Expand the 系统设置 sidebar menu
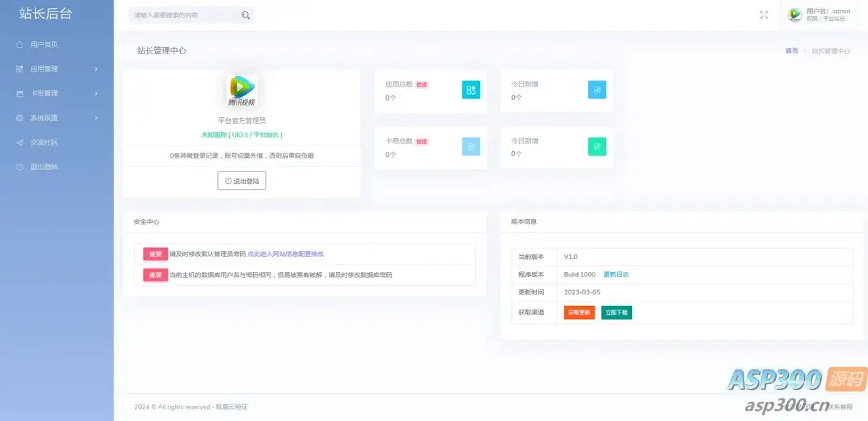 [x=57, y=118]
